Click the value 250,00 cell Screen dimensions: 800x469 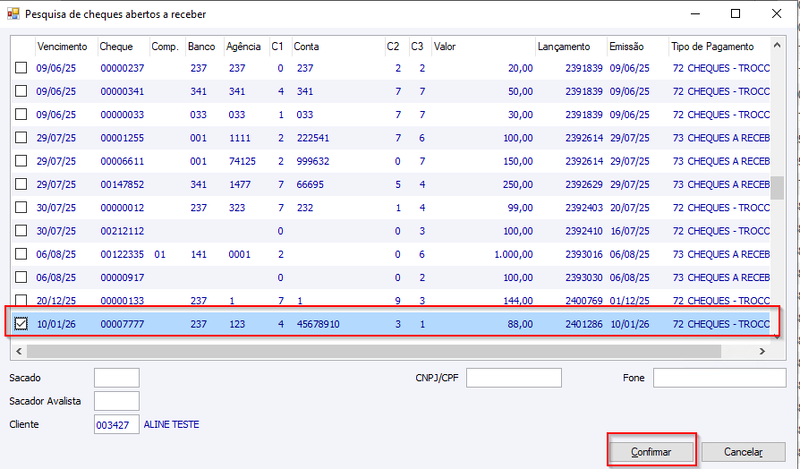point(517,184)
